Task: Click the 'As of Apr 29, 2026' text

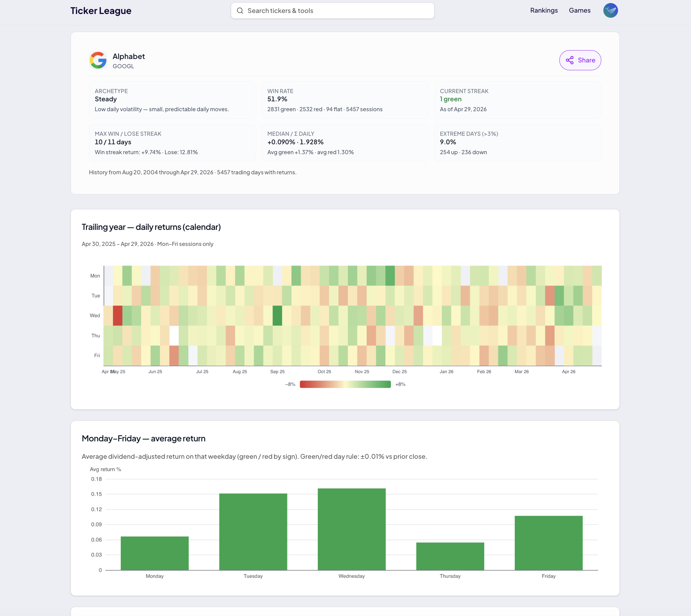Action: [x=463, y=109]
